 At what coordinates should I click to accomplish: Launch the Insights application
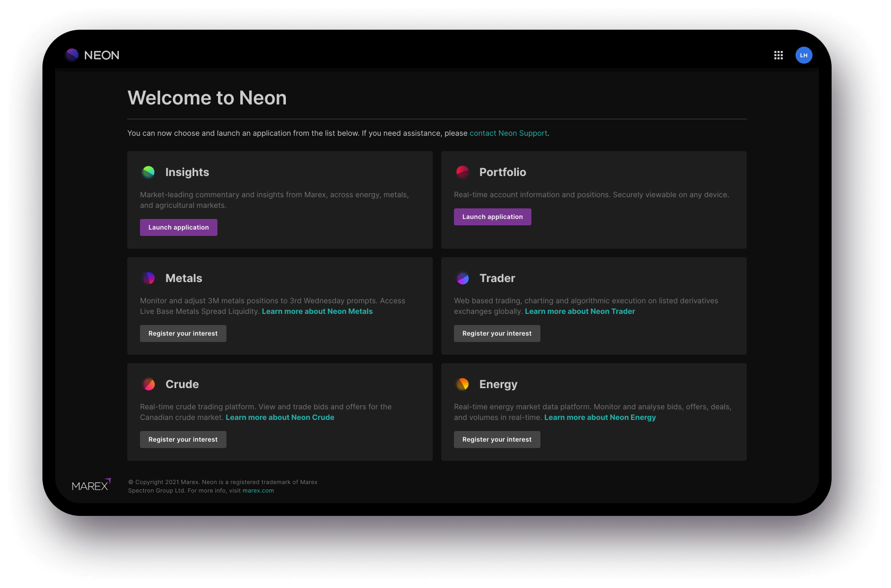(x=179, y=227)
